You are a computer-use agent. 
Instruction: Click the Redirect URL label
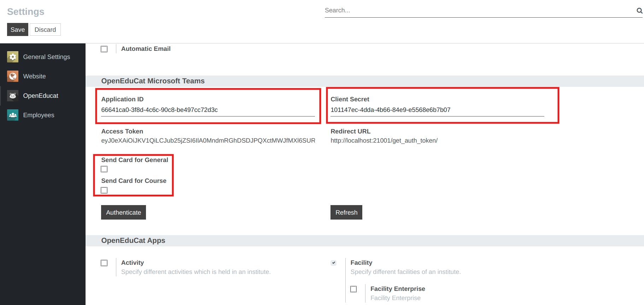click(x=351, y=131)
